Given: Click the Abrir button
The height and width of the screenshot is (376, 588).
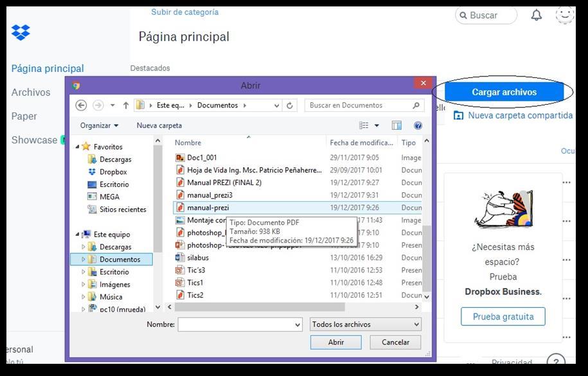Looking at the screenshot, I should pyautogui.click(x=335, y=342).
